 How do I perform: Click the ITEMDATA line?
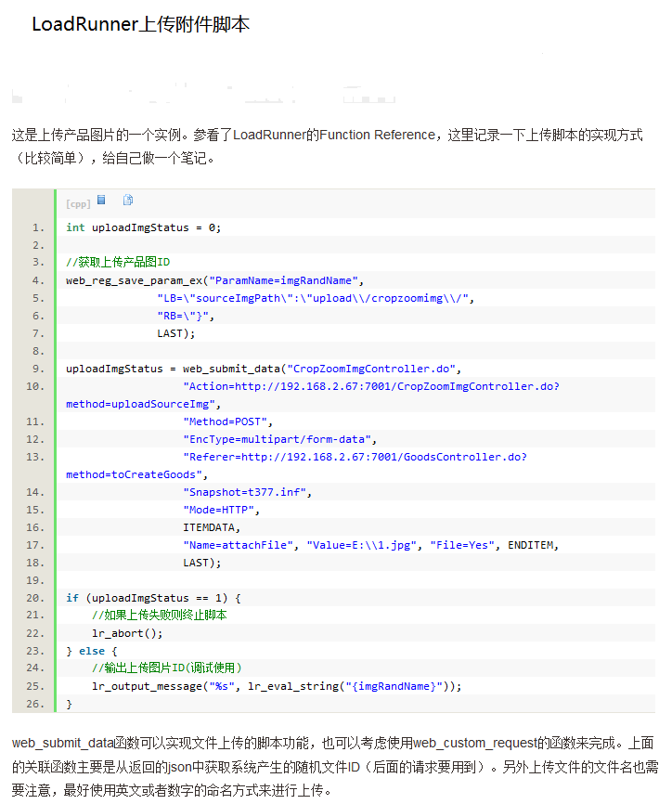pyautogui.click(x=212, y=527)
